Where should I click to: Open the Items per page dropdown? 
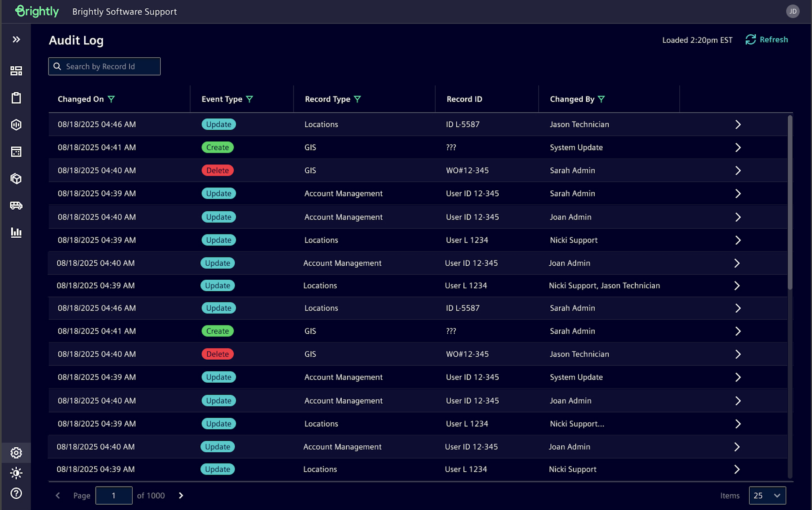click(767, 496)
